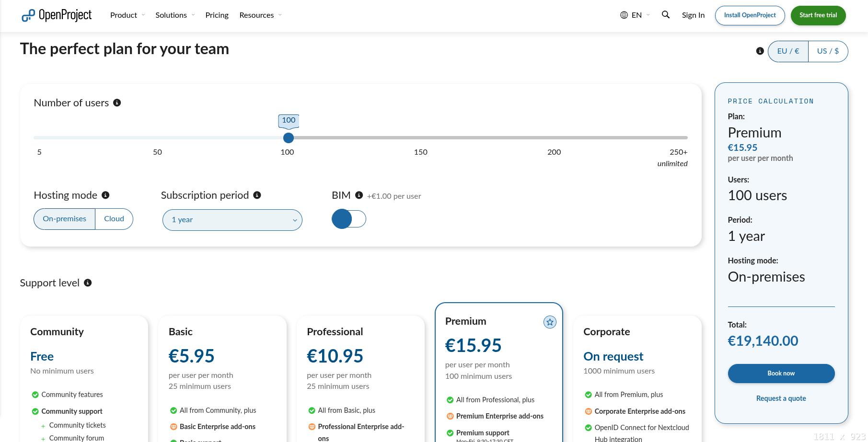Click Install OpenProject button
This screenshot has width=868, height=442.
coord(750,15)
